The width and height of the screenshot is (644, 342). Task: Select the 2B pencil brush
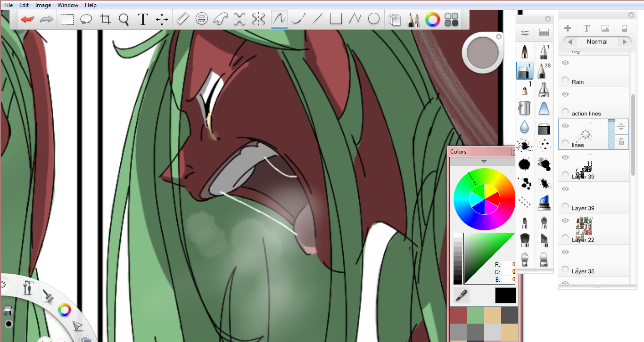click(544, 71)
